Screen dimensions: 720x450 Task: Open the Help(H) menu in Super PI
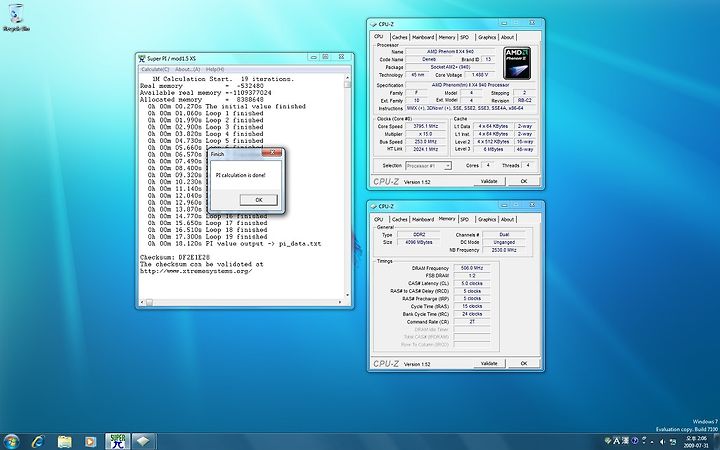point(215,69)
